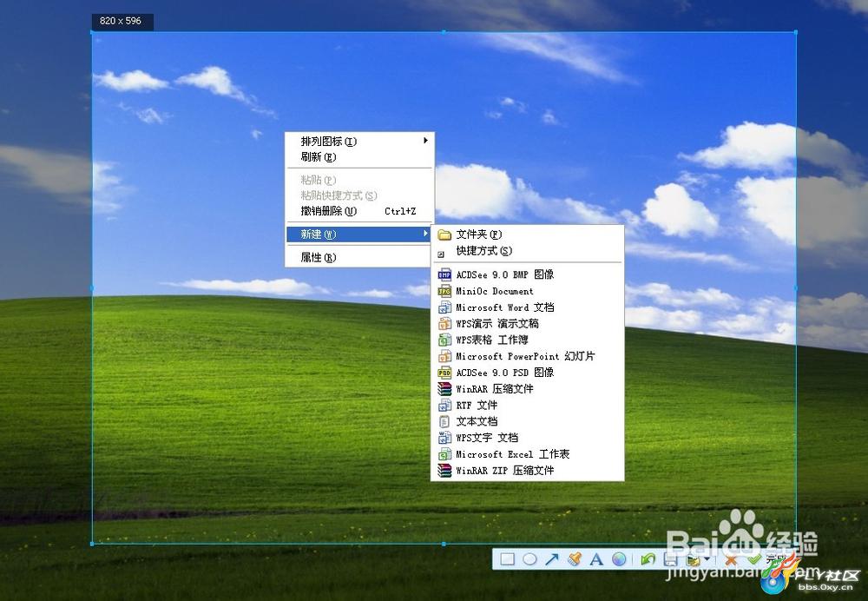Click the JPG icon beside MiniOc Document

click(x=444, y=291)
